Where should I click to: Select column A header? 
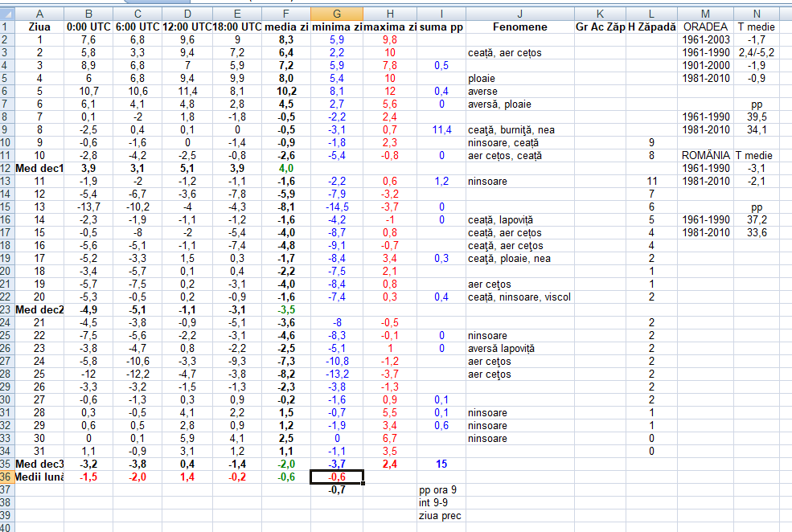click(x=39, y=14)
